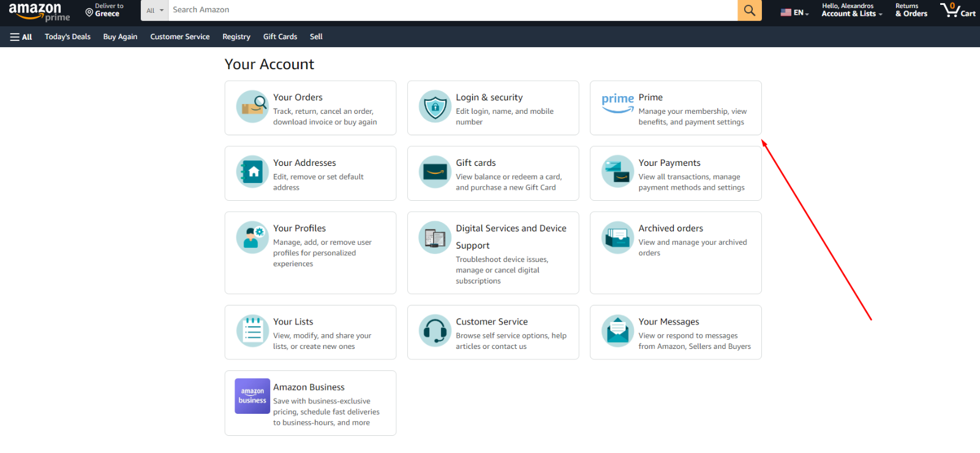Image resolution: width=980 pixels, height=453 pixels.
Task: Open the Your Addresses card title
Action: point(304,163)
